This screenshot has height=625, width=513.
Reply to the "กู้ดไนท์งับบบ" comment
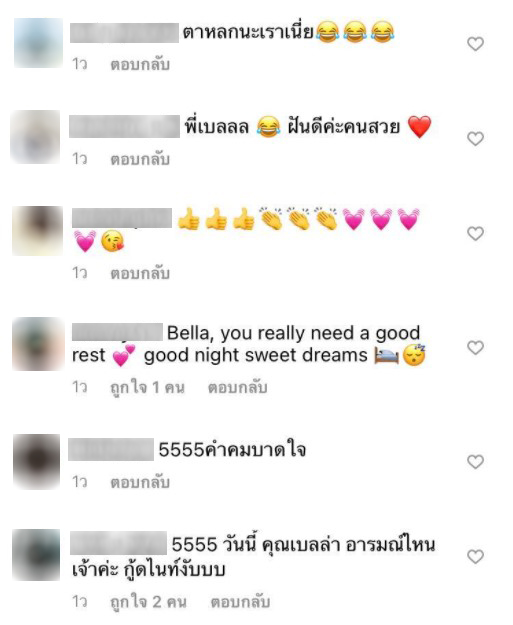click(x=240, y=601)
